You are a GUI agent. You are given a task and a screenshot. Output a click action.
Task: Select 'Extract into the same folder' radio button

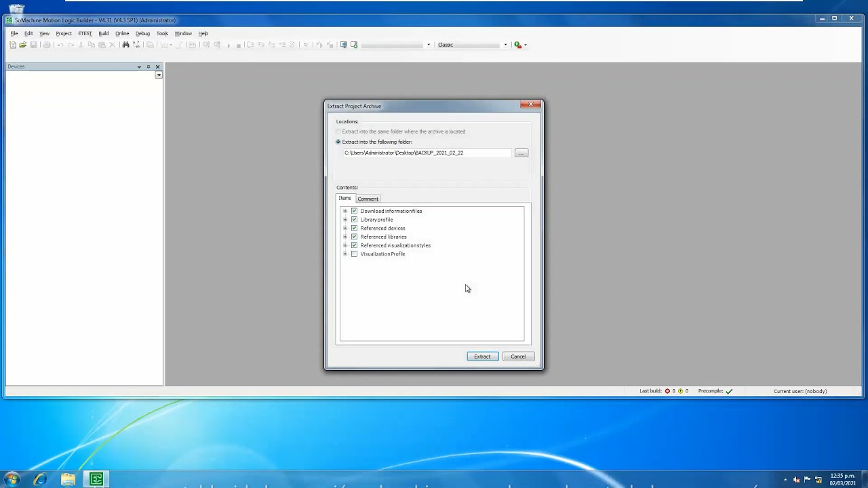338,131
